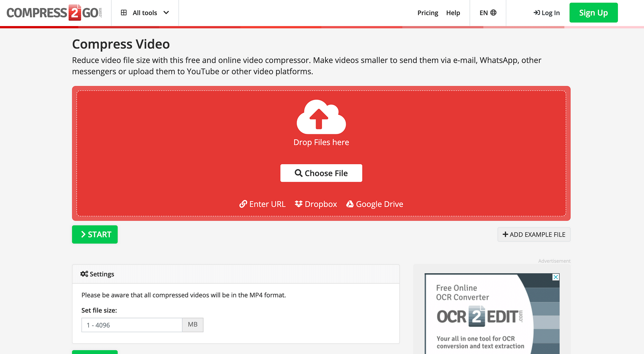Click the OCR2EDIT ad banner logo
The height and width of the screenshot is (354, 644).
pos(480,316)
